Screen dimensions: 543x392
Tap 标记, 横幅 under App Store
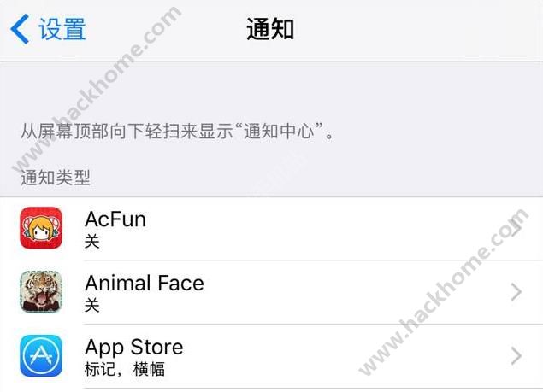[125, 369]
